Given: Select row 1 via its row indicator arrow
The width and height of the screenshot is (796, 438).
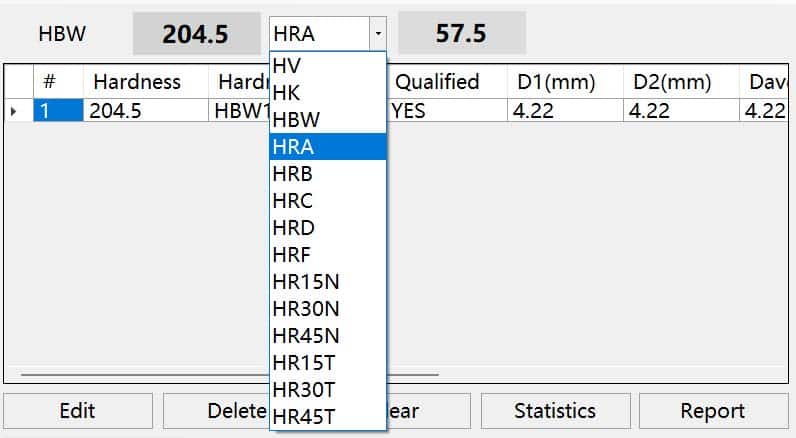Looking at the screenshot, I should click(x=14, y=111).
